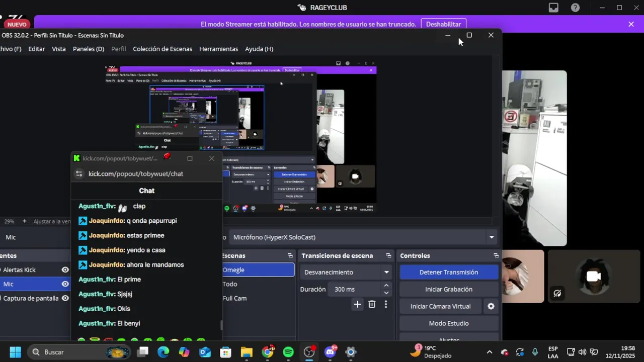Edit the 300 ms duration field
The image size is (644, 362).
pyautogui.click(x=354, y=289)
